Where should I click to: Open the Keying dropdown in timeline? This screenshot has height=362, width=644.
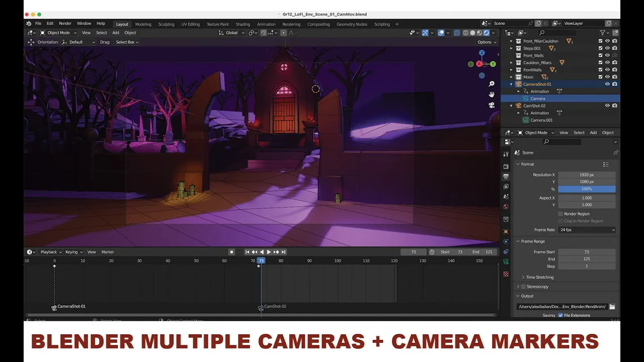(74, 252)
